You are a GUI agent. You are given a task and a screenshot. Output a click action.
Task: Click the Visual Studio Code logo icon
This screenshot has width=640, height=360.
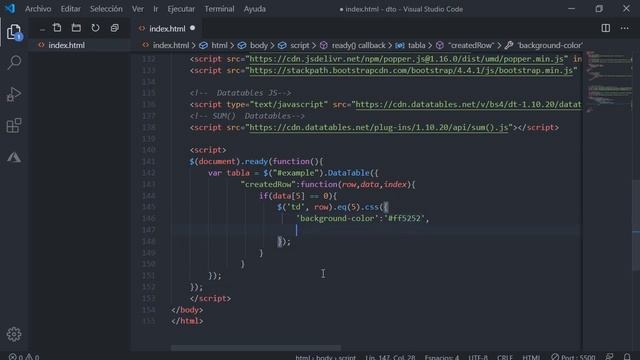click(9, 9)
